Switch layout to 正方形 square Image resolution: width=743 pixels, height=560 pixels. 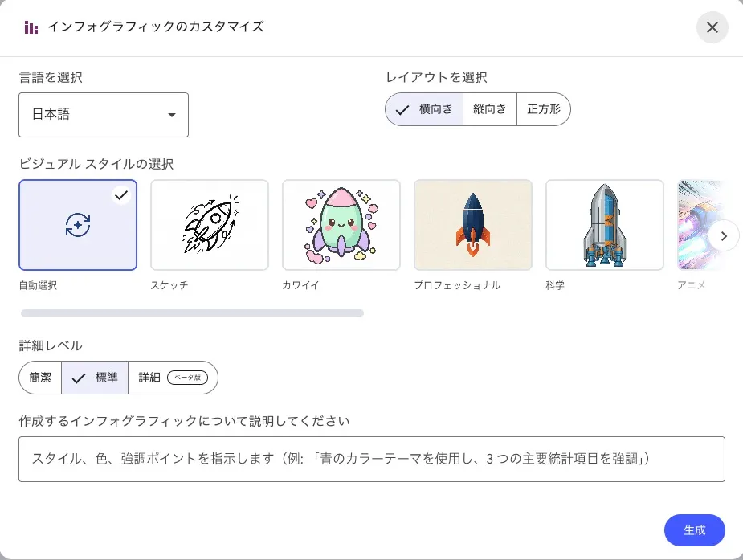[544, 109]
